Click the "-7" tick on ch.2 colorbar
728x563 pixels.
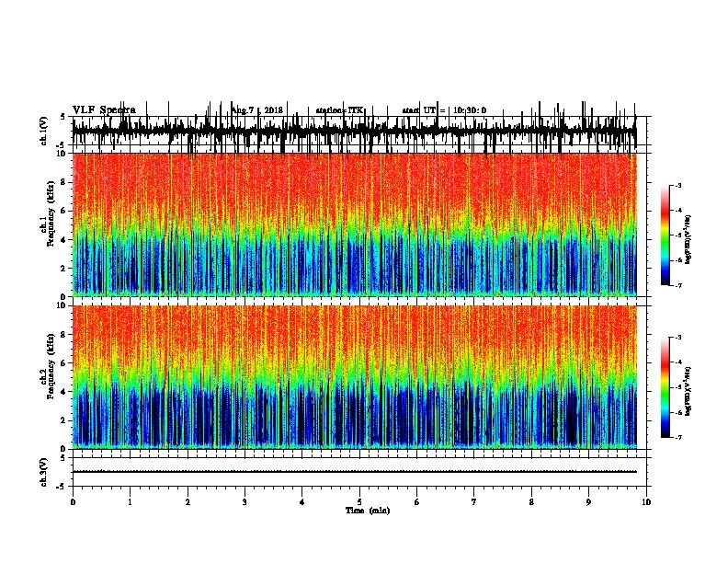pos(677,437)
